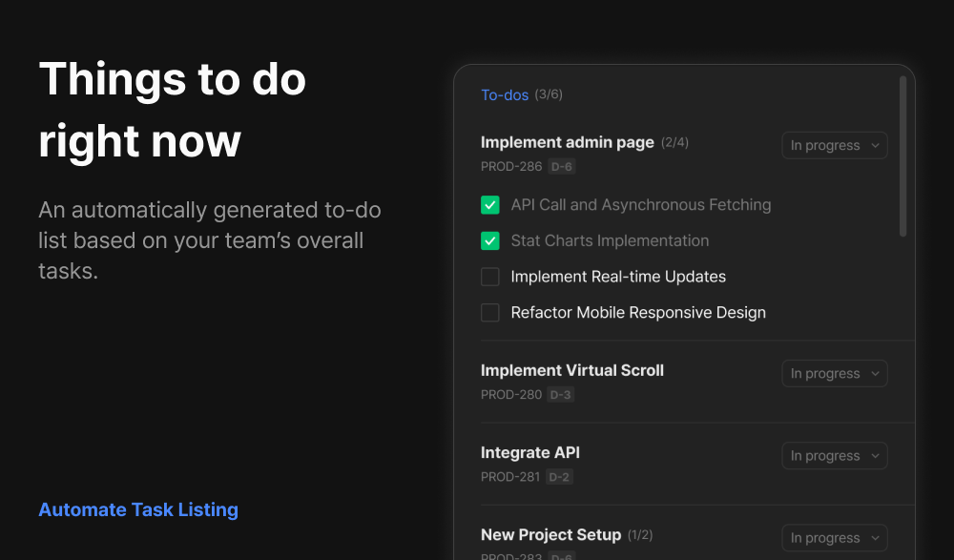Screen dimensions: 954x560
Task: Open the New Project Setup task title
Action: pos(550,535)
